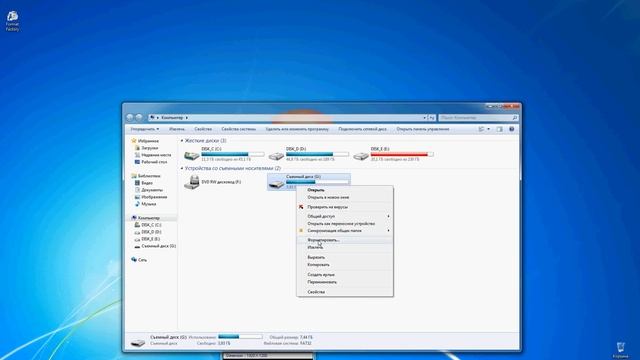Click Подключить сетевой диск
Image resolution: width=640 pixels, height=360 pixels.
362,129
